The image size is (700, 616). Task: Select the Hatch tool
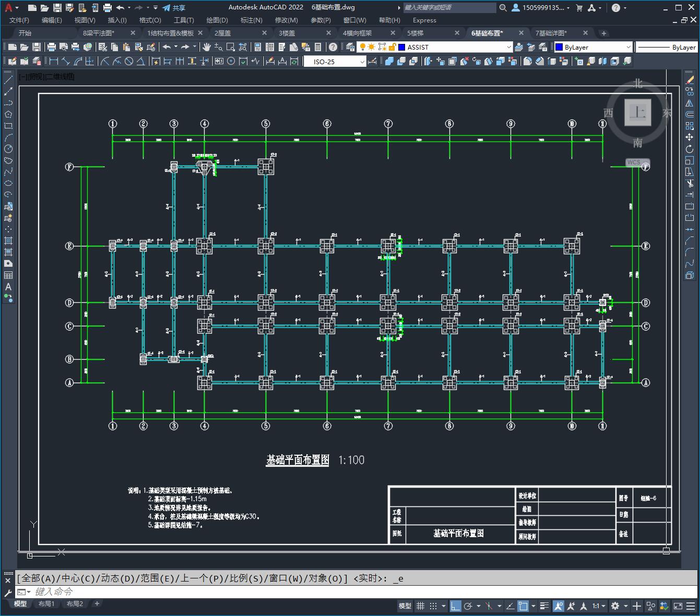8,241
